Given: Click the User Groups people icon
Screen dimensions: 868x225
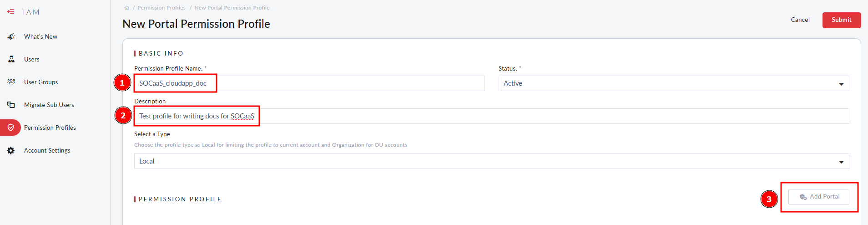Looking at the screenshot, I should [11, 82].
